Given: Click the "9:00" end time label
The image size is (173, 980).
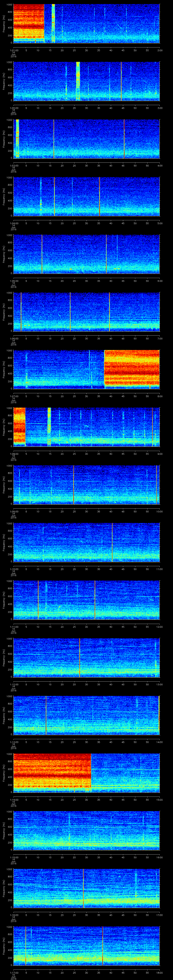Looking at the screenshot, I should 160,454.
